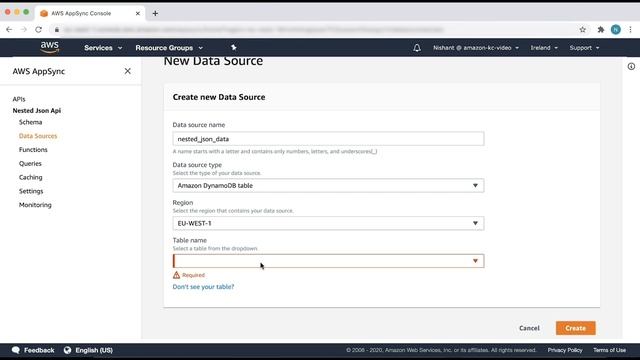This screenshot has height=360, width=640.
Task: Open a new browser tab
Action: (155, 13)
